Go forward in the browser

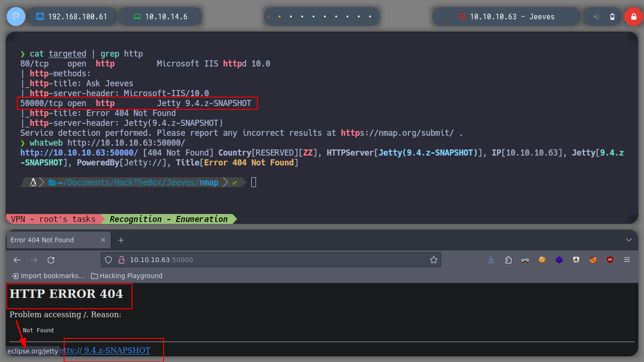(x=34, y=260)
